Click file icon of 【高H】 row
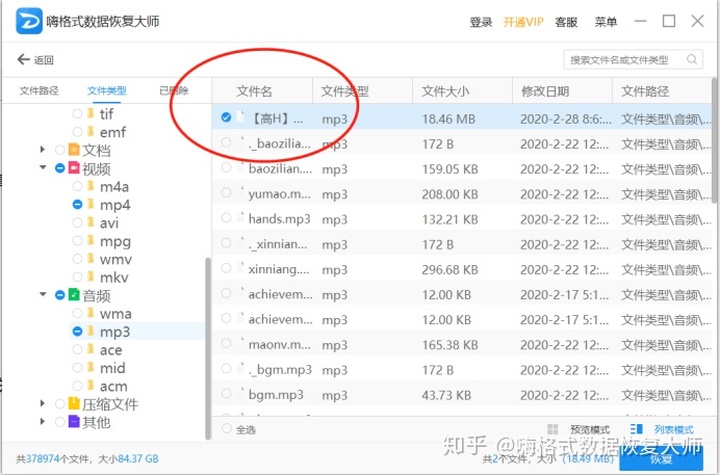 [x=240, y=117]
